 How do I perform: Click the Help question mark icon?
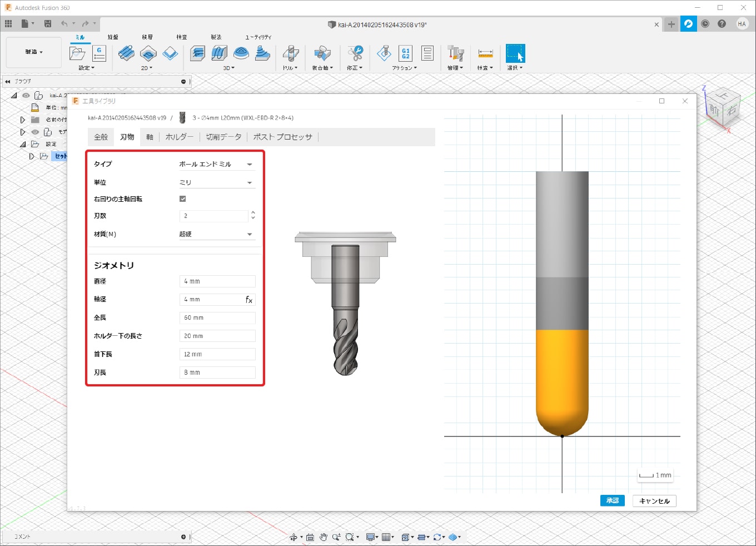click(x=722, y=24)
